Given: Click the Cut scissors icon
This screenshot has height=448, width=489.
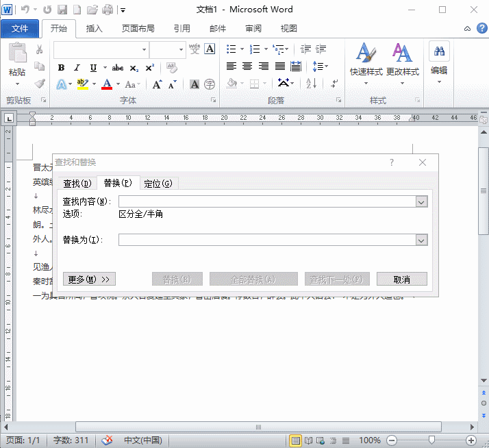Looking at the screenshot, I should point(39,49).
